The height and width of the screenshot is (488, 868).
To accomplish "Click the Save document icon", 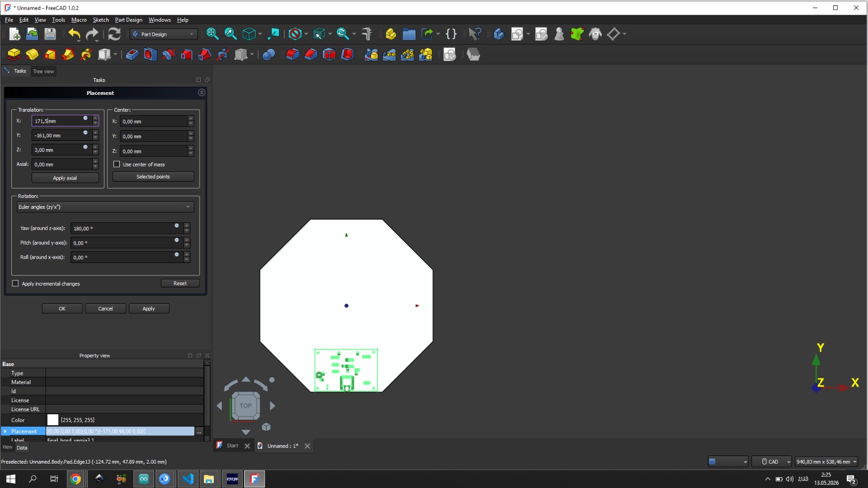I will (x=50, y=34).
